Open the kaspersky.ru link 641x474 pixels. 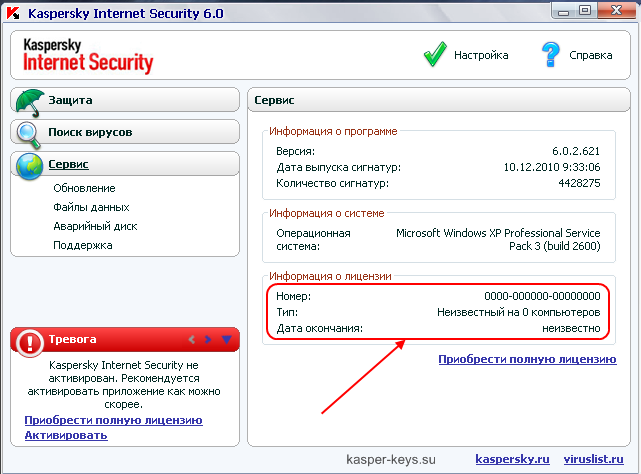click(x=513, y=458)
